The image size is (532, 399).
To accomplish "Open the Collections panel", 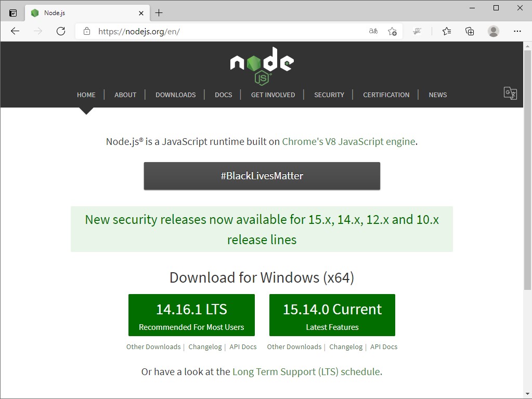I will (x=470, y=31).
